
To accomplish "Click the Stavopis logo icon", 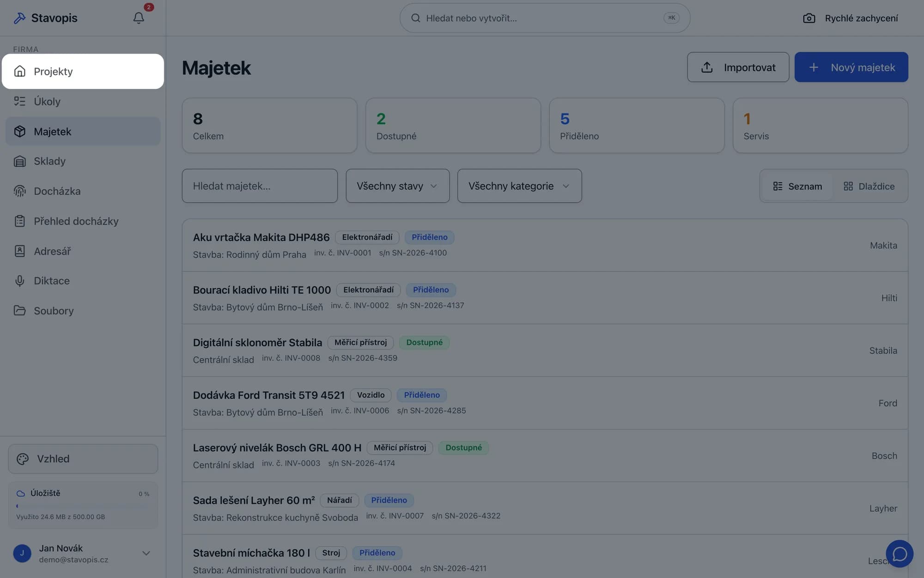I will tap(19, 18).
